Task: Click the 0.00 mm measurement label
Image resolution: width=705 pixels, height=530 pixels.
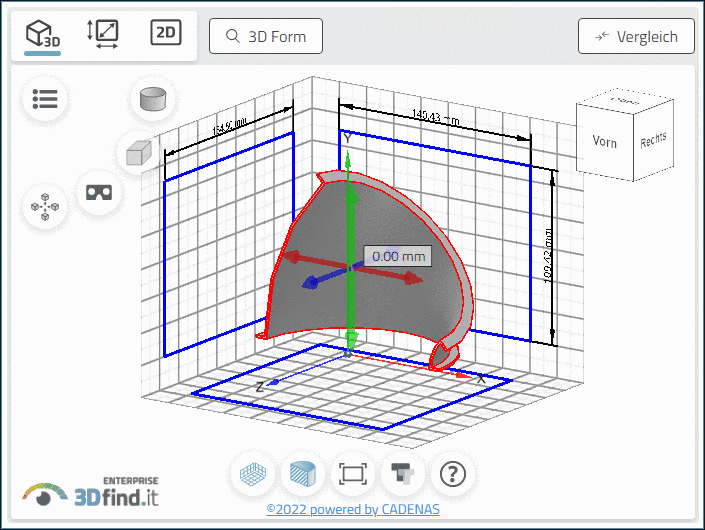Action: [398, 256]
